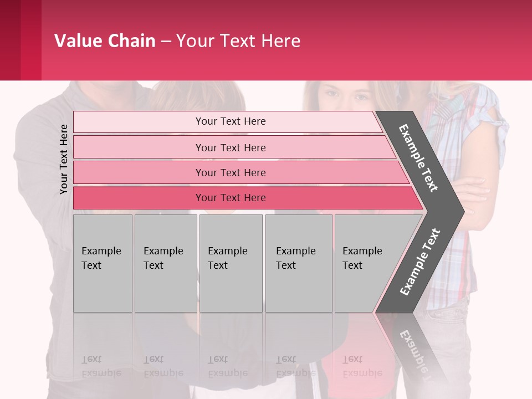Viewport: 532px width, 399px height.
Task: Select the fourth gray 'Example Text' box
Action: coord(298,263)
